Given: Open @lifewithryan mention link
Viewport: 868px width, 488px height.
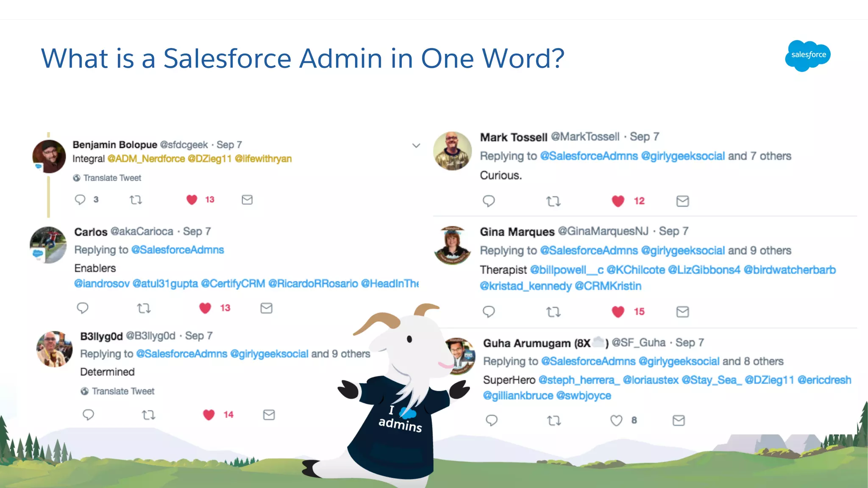Looking at the screenshot, I should coord(263,158).
